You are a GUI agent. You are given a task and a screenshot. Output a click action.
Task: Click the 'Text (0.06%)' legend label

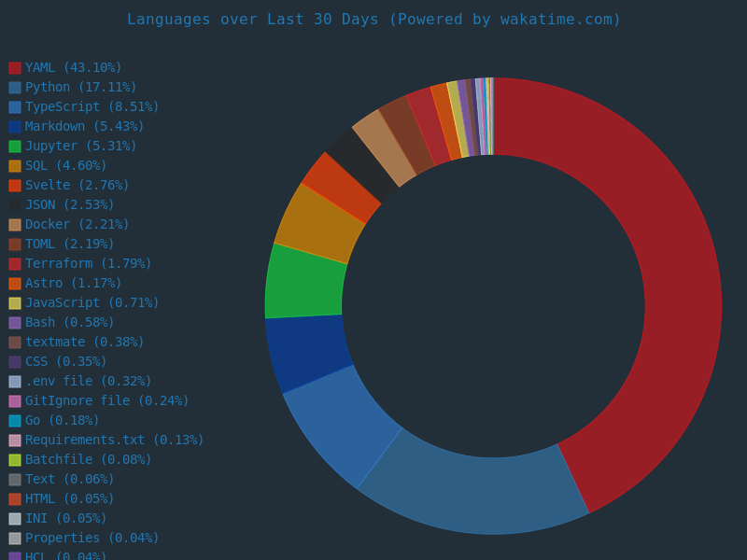click(69, 479)
